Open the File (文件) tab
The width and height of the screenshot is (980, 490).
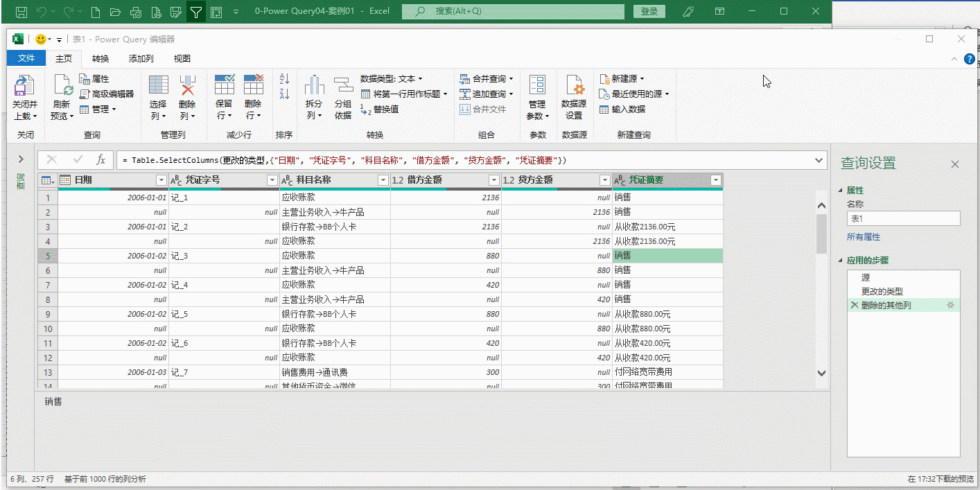(26, 59)
